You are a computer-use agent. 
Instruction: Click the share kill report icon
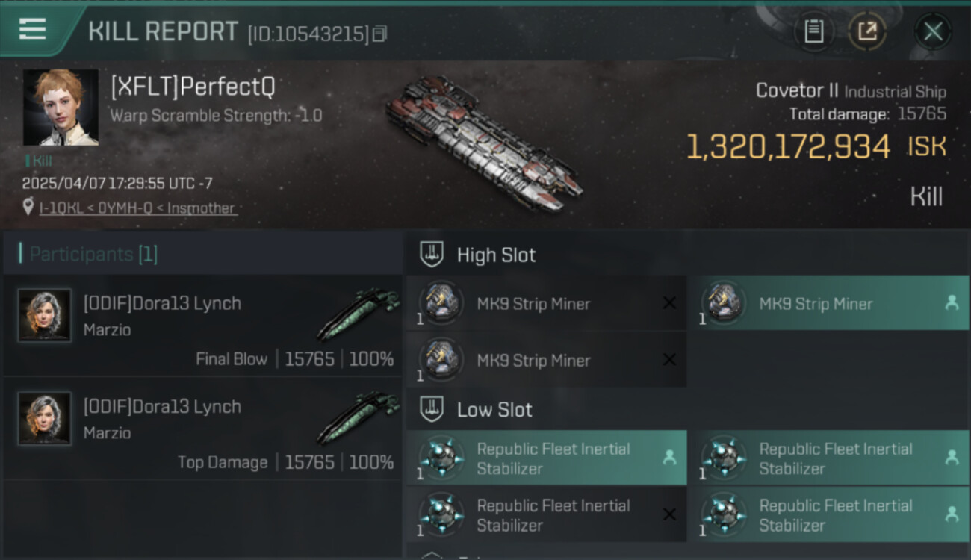pyautogui.click(x=867, y=31)
